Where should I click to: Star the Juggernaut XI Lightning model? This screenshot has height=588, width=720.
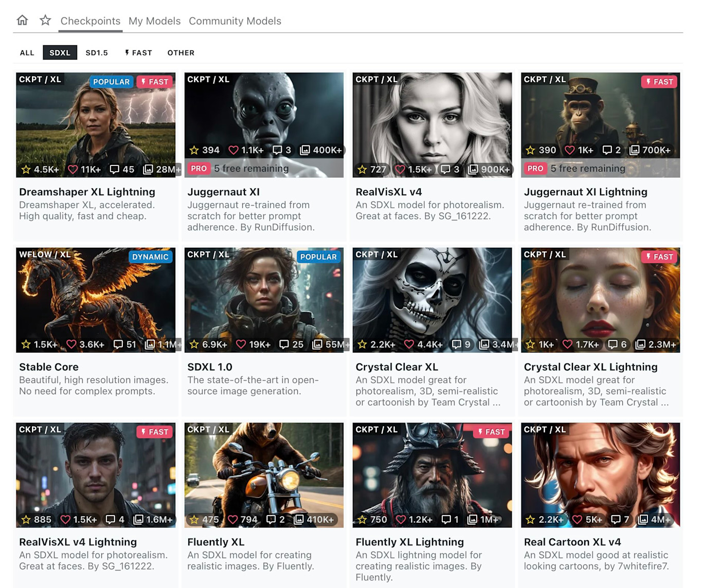point(530,150)
